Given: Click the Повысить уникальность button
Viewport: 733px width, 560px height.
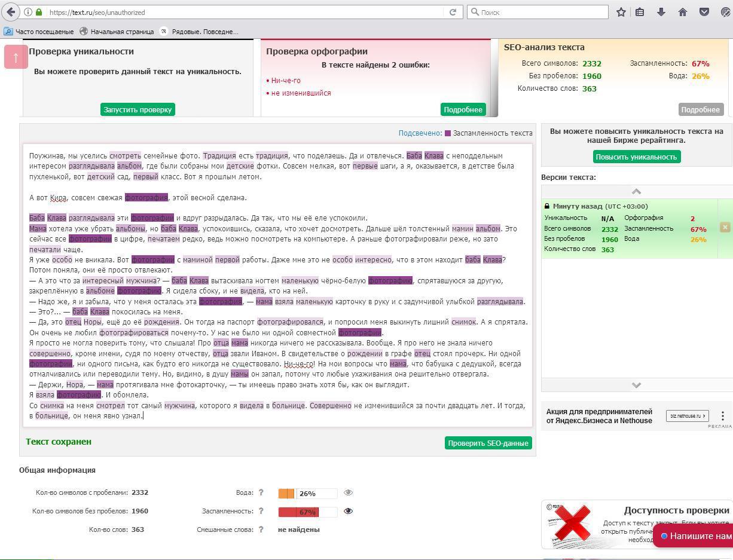Looking at the screenshot, I should click(x=637, y=157).
